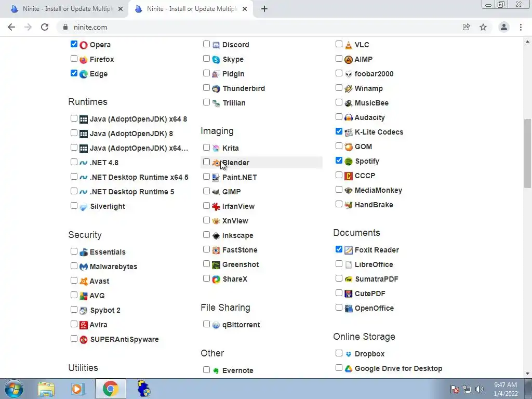532x399 pixels.
Task: Click Java (AdoptOpenJDK) x64 8 label
Action: coord(138,119)
